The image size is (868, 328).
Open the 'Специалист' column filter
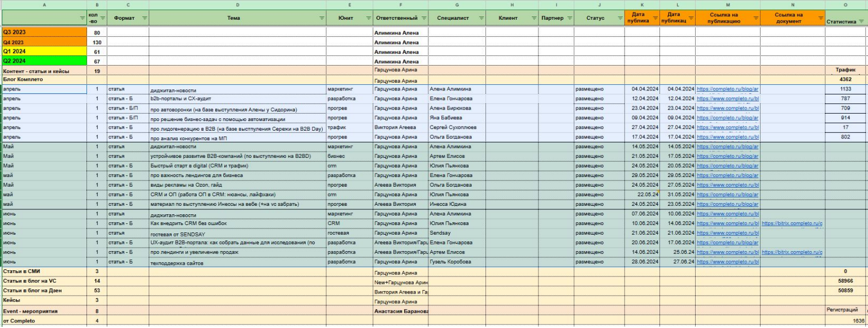point(480,18)
